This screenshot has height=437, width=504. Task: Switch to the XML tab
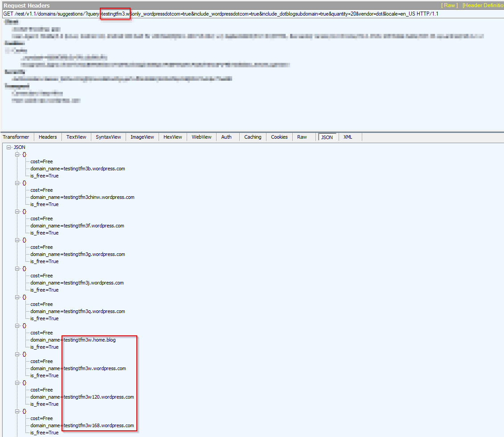348,137
